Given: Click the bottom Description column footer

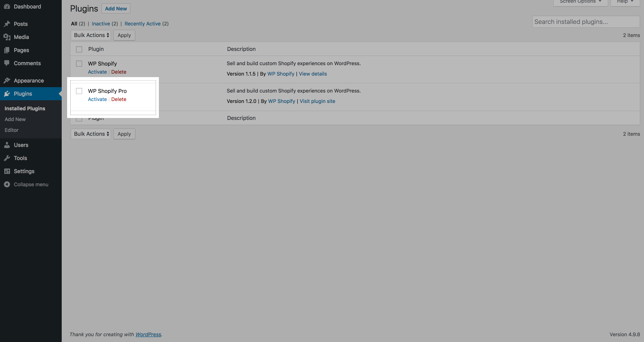Looking at the screenshot, I should 241,118.
